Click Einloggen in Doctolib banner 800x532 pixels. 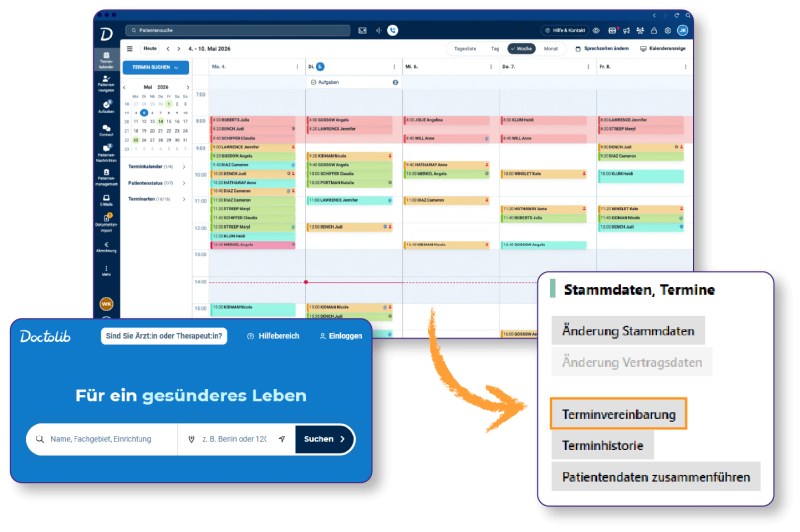tap(340, 336)
